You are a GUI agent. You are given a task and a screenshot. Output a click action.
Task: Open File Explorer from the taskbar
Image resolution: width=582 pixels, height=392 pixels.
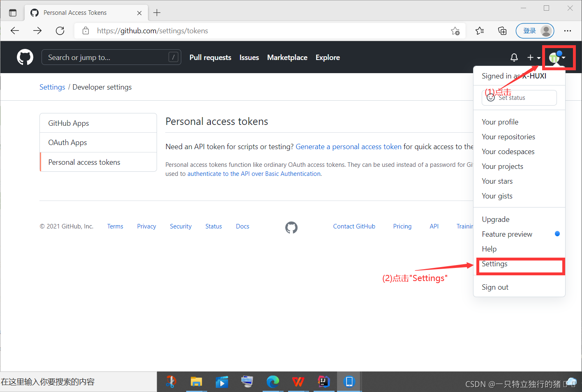196,382
